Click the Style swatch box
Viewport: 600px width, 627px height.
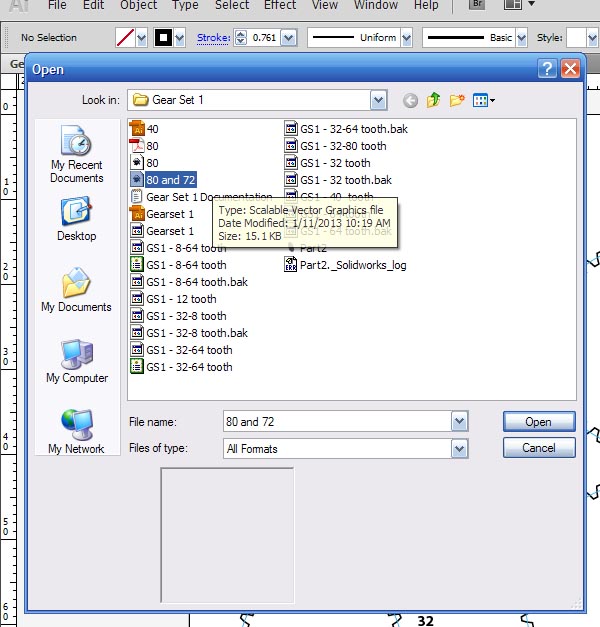[x=576, y=38]
